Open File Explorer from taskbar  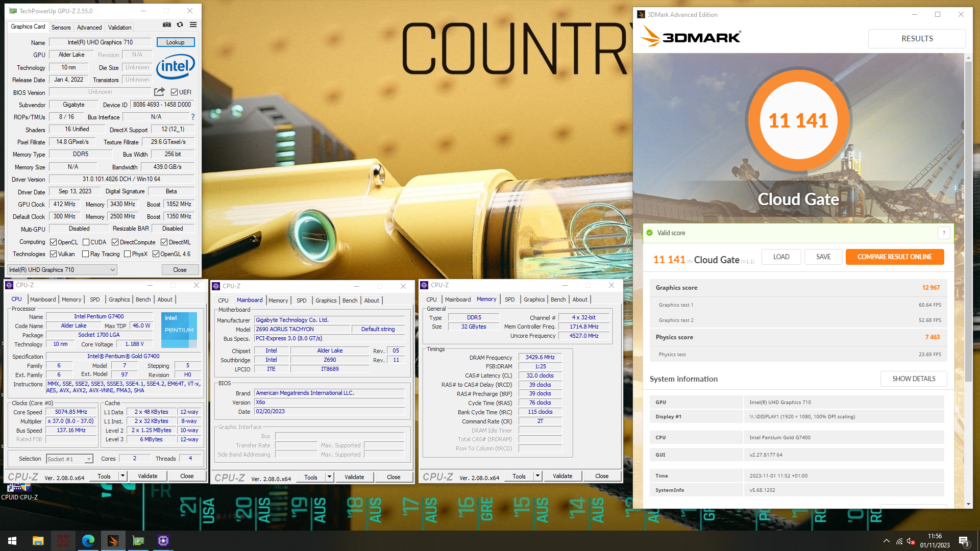[x=38, y=541]
